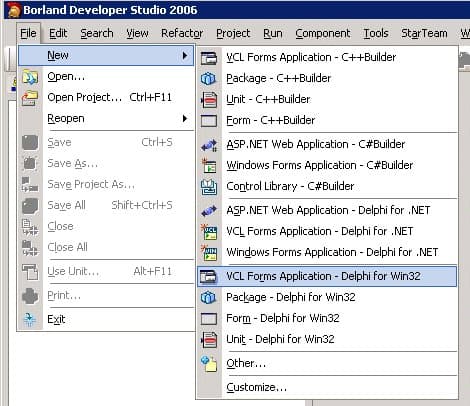Click the Unit C++Builder icon
Screen dimensions: 470x406
[x=209, y=100]
